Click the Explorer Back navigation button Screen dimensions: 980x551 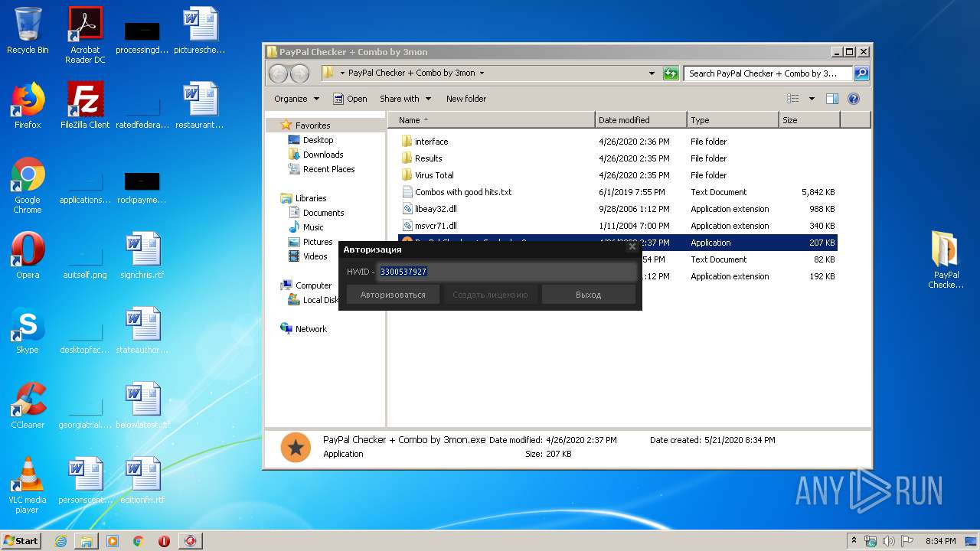279,73
